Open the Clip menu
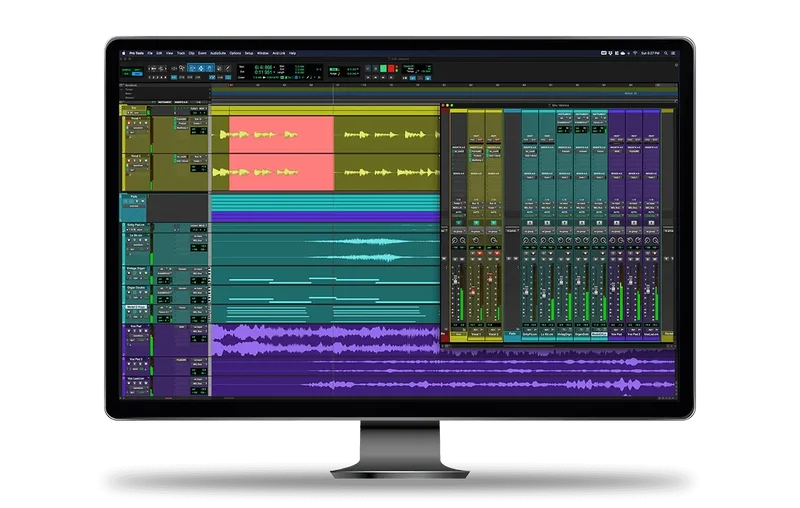This screenshot has width=800, height=508. [x=191, y=53]
